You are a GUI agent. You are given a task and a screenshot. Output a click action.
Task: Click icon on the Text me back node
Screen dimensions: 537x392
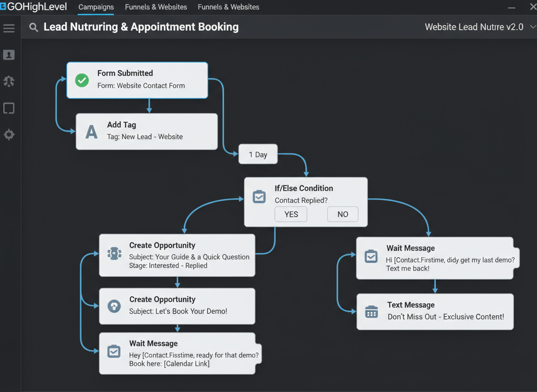coord(371,256)
